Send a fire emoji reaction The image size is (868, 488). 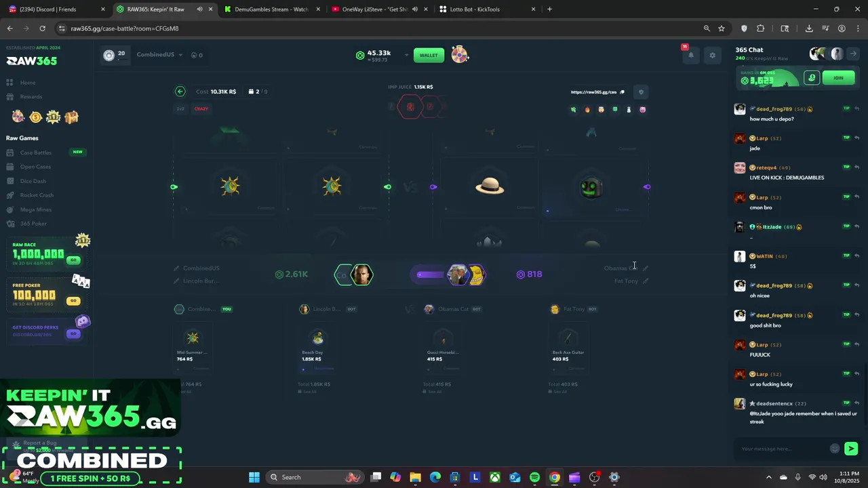point(587,109)
